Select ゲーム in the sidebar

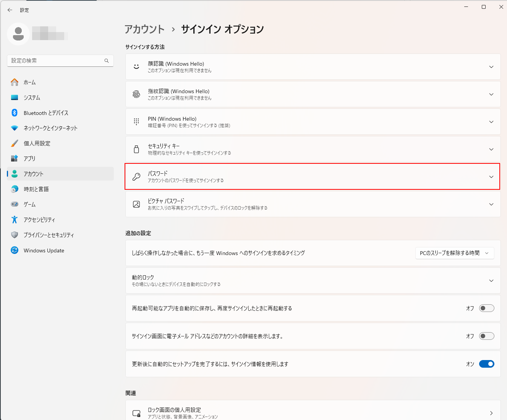click(60, 204)
